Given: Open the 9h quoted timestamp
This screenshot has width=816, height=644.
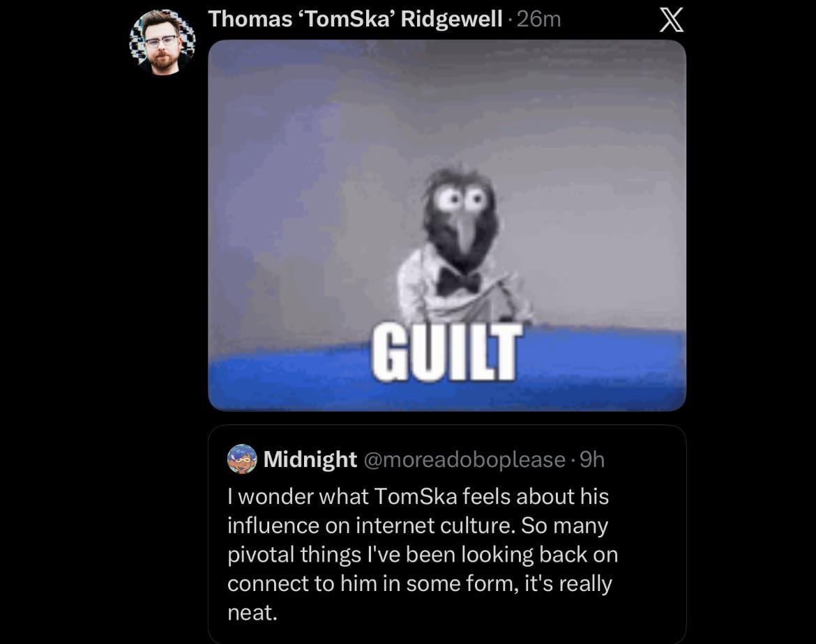Looking at the screenshot, I should 592,459.
